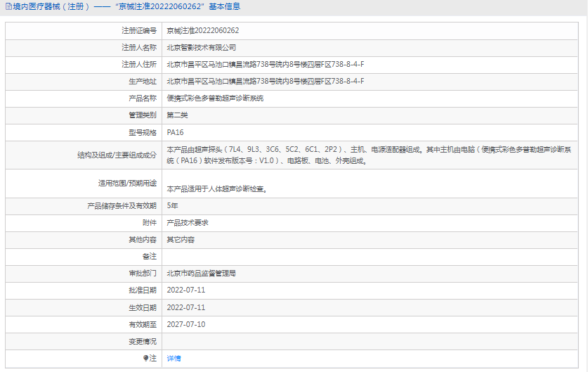588x372 pixels.
Task: Select the 生产地址 address value
Action: point(265,82)
